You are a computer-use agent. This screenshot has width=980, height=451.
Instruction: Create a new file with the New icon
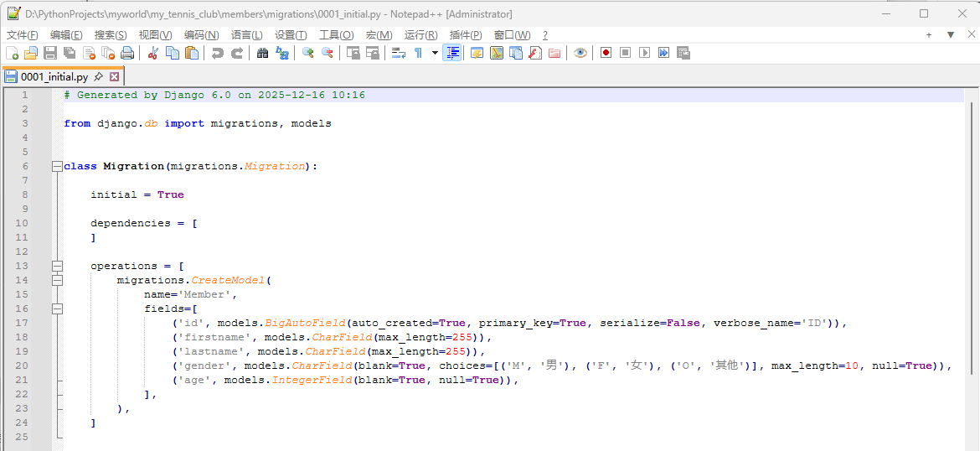[x=12, y=53]
